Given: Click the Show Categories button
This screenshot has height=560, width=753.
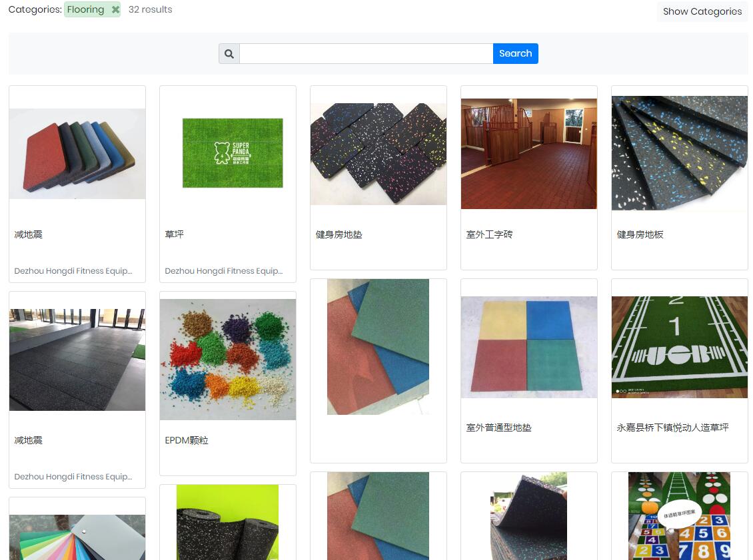Looking at the screenshot, I should (x=702, y=11).
